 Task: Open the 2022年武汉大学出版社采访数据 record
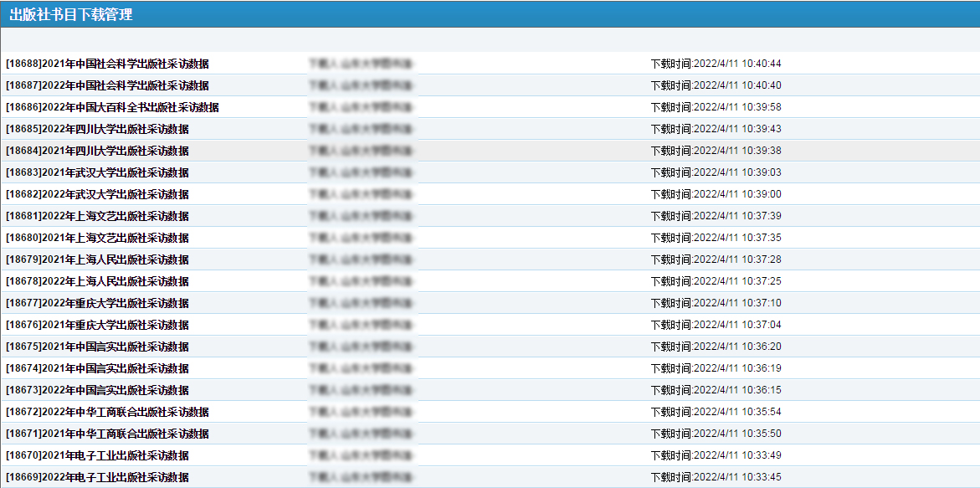coord(97,194)
